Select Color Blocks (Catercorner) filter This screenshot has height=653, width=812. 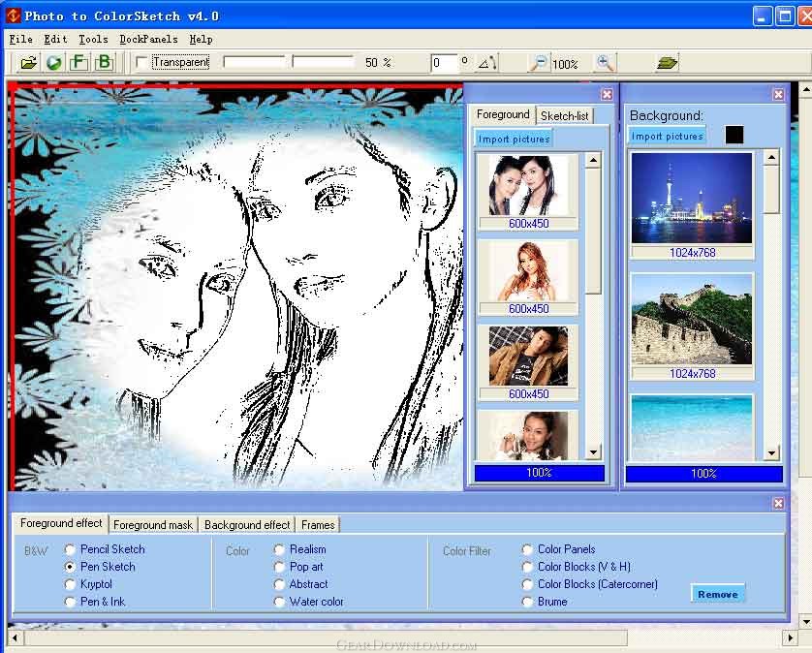[527, 584]
